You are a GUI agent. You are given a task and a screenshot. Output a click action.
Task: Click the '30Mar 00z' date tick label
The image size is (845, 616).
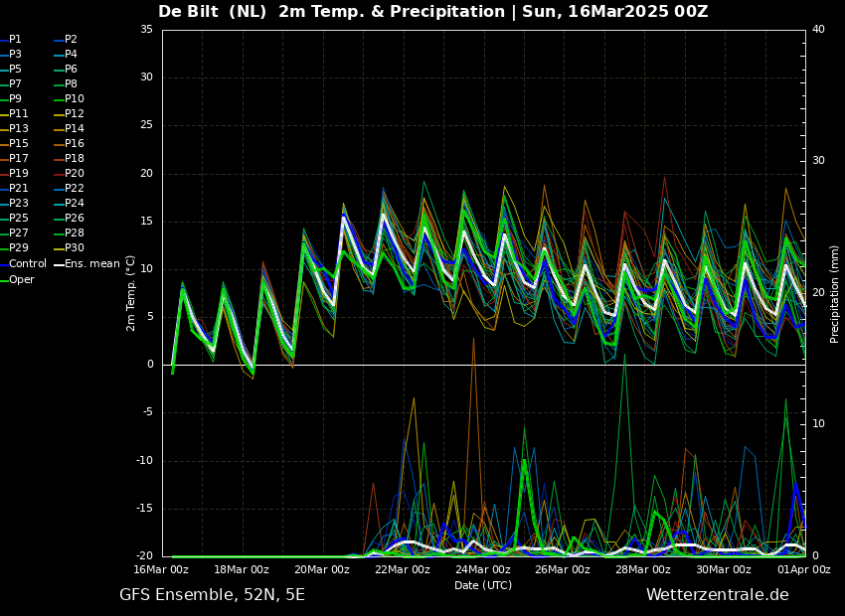click(x=724, y=569)
